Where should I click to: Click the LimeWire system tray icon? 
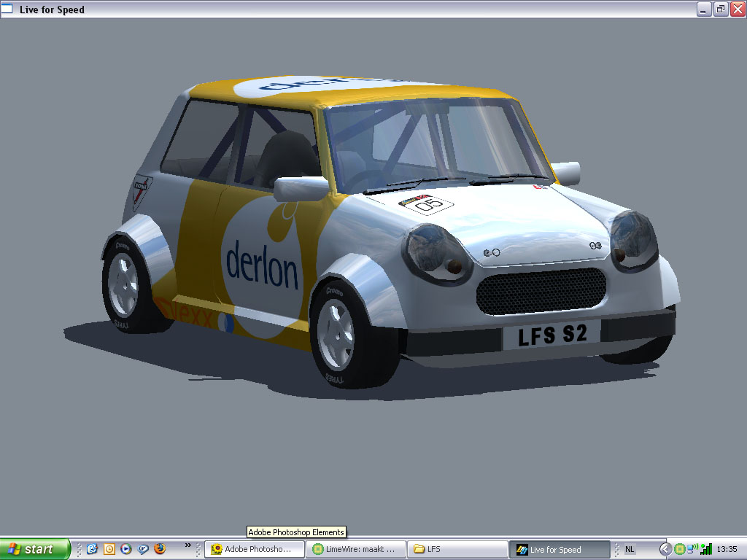click(680, 549)
